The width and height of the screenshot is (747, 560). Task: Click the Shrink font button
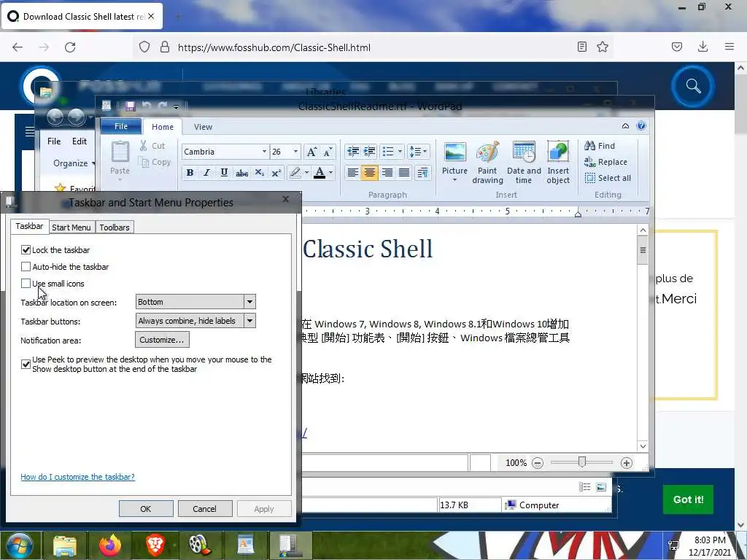click(x=328, y=152)
